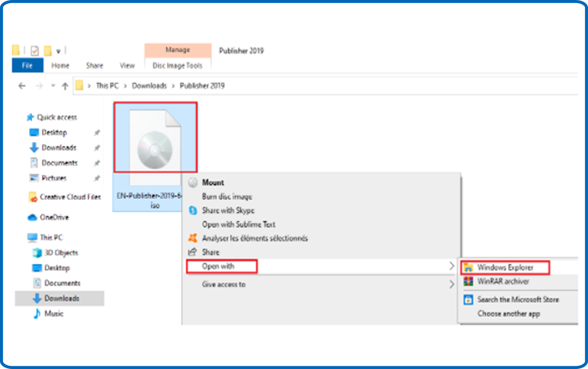This screenshot has width=588, height=369.
Task: Click Downloads in the address bar path
Action: (149, 86)
